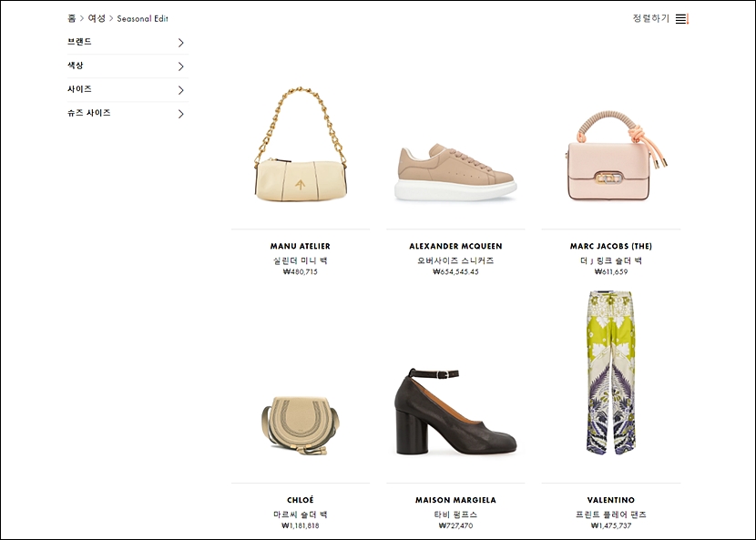Select 마르씨 숄더 백 product title
Screen dimensions: 756x540
coord(301,515)
